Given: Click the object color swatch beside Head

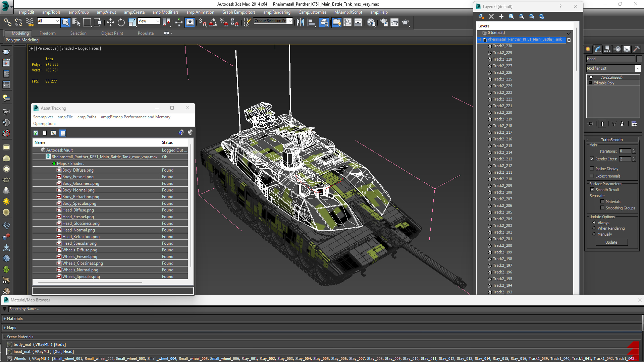Looking at the screenshot, I should point(639,59).
